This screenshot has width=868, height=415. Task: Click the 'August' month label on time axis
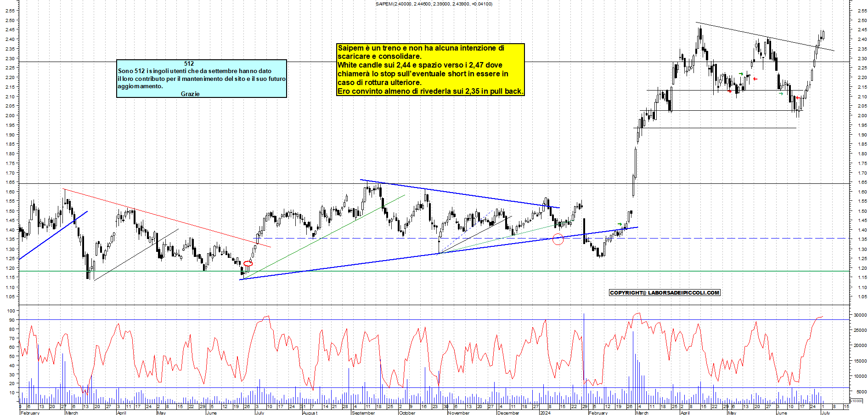coord(310,413)
